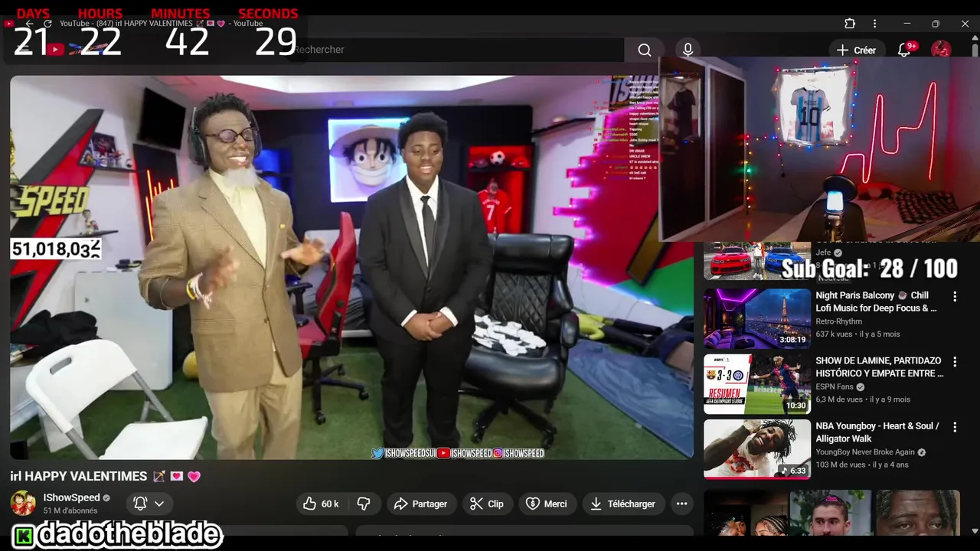Image resolution: width=980 pixels, height=551 pixels.
Task: Click Retro-Rhythm channel name
Action: [838, 321]
